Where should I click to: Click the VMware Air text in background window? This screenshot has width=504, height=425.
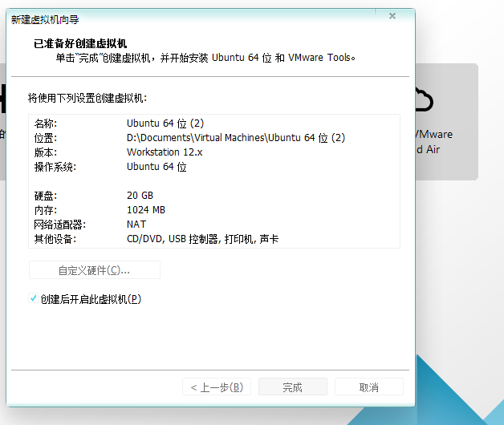[433, 142]
